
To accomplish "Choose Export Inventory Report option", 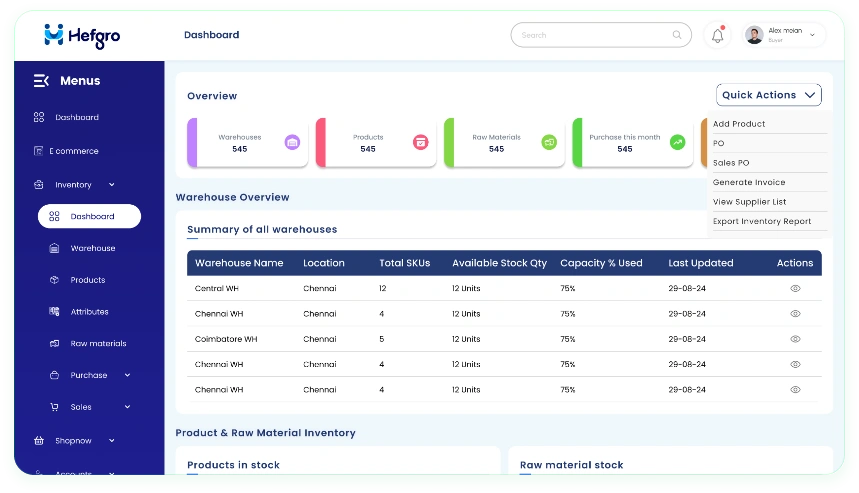I will click(x=761, y=221).
